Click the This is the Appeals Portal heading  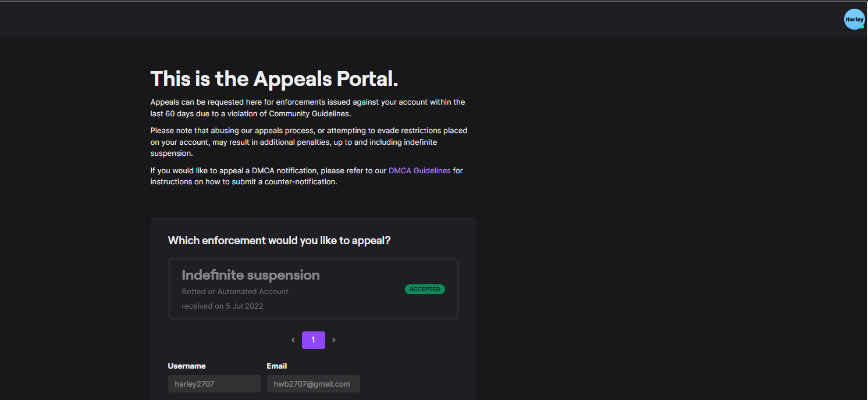(x=273, y=78)
